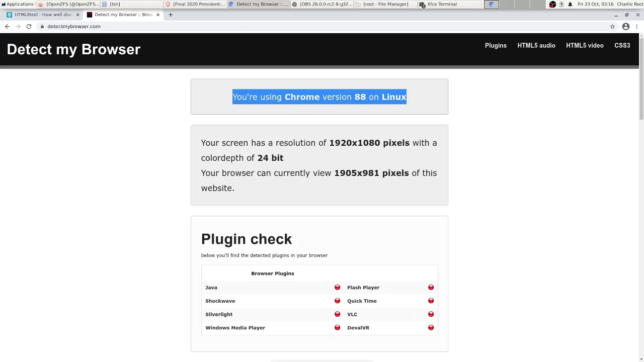644x362 pixels.
Task: Select the Detect my Browser Chrome tab
Action: tap(124, 15)
